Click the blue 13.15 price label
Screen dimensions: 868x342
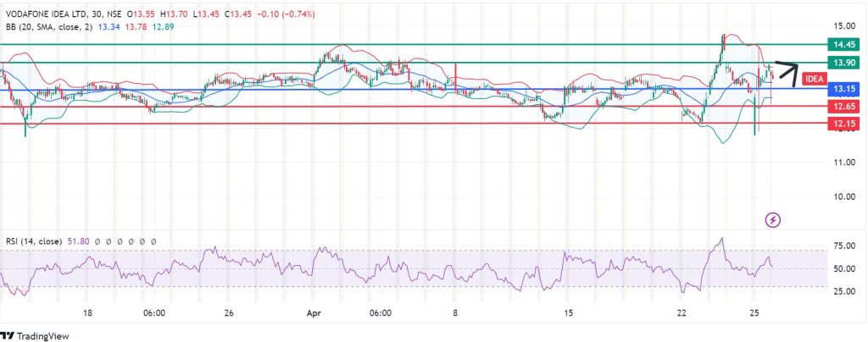843,88
